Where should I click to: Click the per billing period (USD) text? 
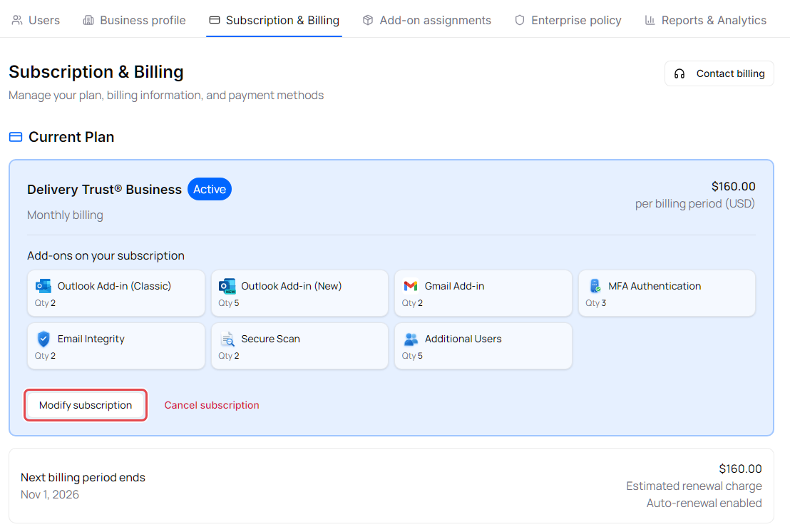coord(694,203)
